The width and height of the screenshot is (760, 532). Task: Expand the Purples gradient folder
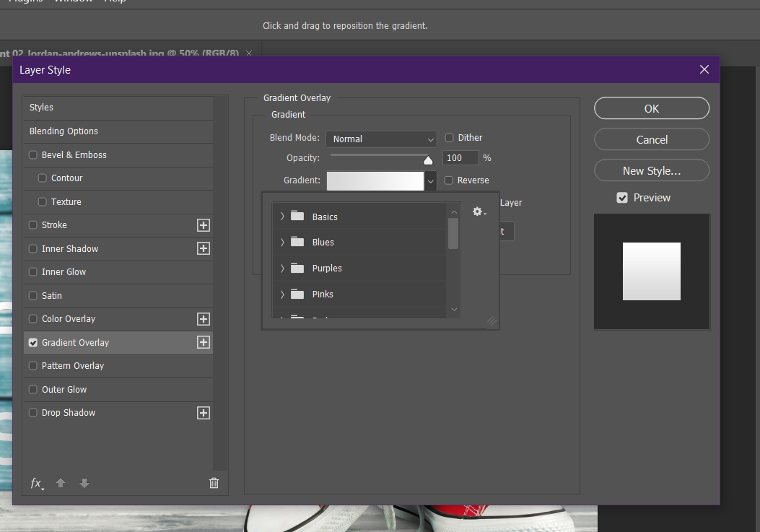coord(282,268)
